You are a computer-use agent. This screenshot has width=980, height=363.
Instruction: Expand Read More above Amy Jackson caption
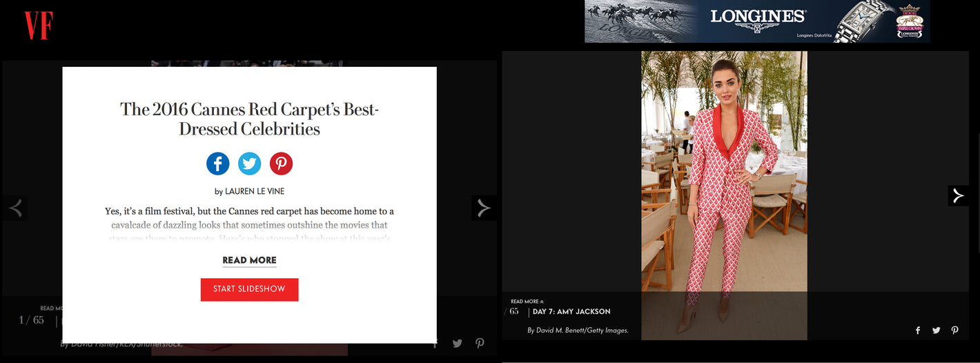pyautogui.click(x=527, y=302)
